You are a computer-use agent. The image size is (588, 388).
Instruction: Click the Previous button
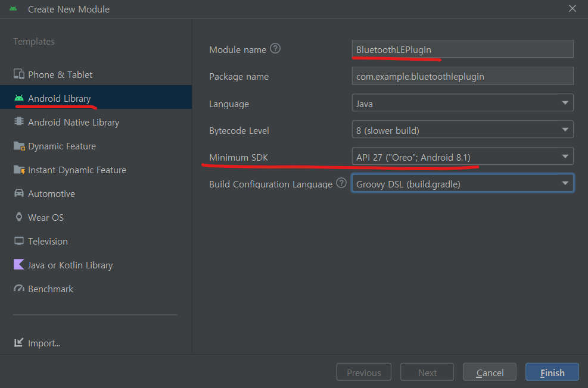(364, 373)
